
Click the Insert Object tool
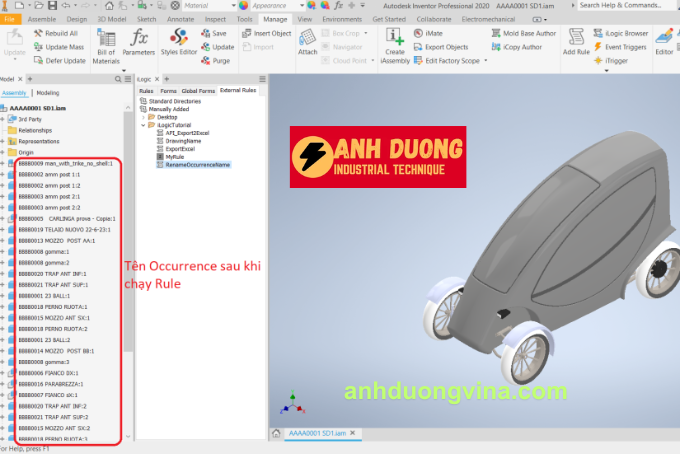pos(266,33)
